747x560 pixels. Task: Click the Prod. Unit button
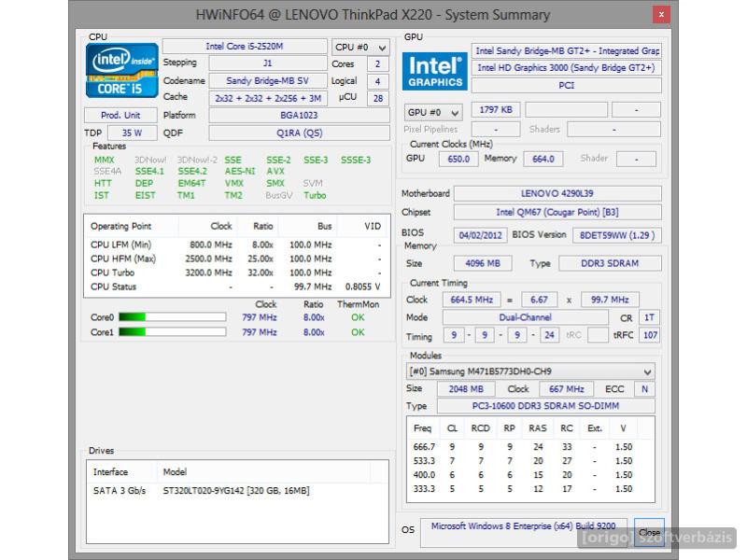pos(120,115)
